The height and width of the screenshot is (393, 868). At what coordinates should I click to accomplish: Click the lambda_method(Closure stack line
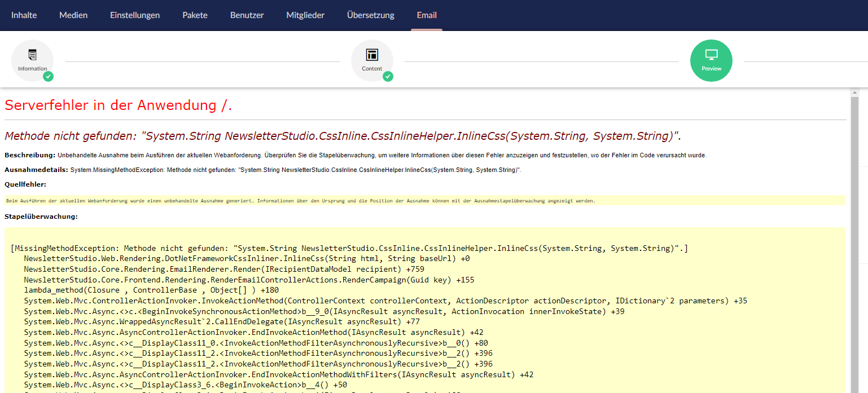(x=151, y=290)
